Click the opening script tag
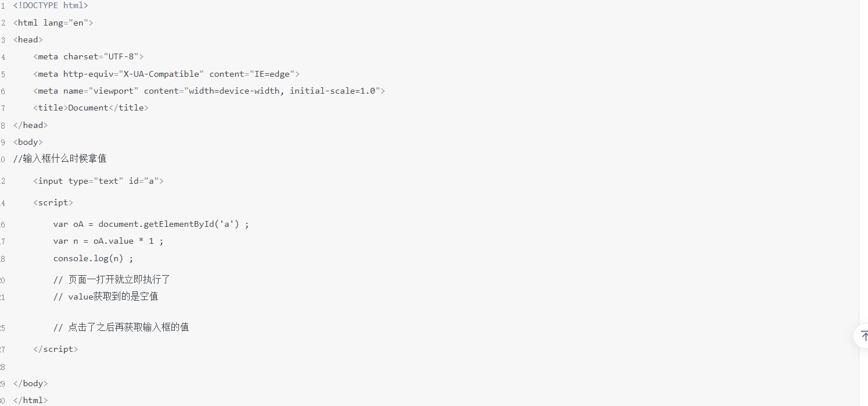Screen dimensions: 868x406 (x=53, y=202)
